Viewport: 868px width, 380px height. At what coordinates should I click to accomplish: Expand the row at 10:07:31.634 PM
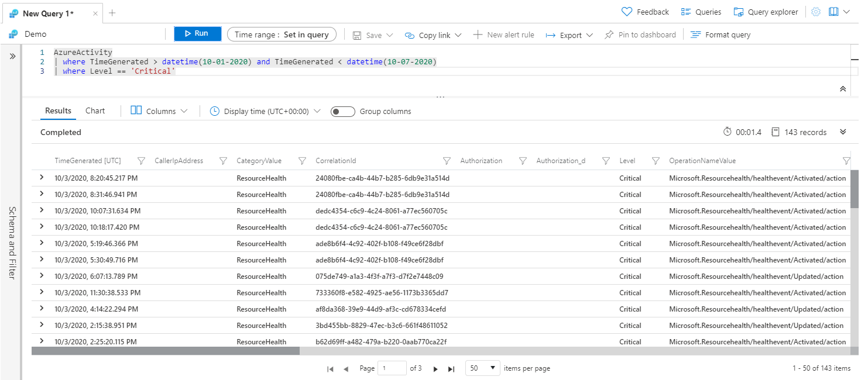[x=42, y=210]
